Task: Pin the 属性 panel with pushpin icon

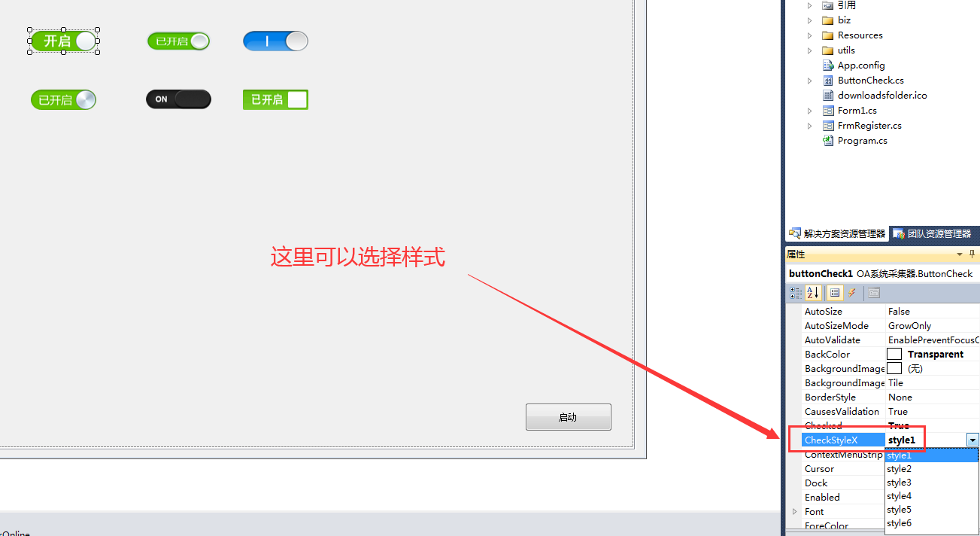Action: point(972,254)
